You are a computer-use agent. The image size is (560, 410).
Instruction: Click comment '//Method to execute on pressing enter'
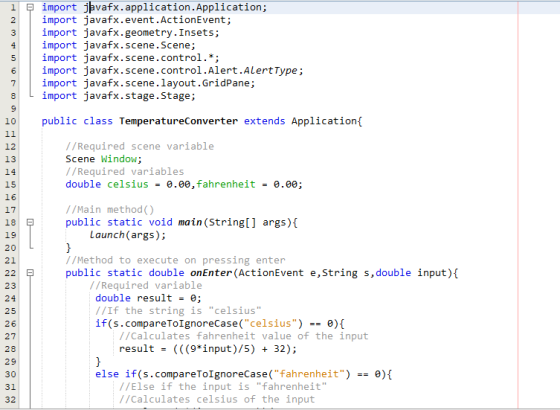pos(175,260)
